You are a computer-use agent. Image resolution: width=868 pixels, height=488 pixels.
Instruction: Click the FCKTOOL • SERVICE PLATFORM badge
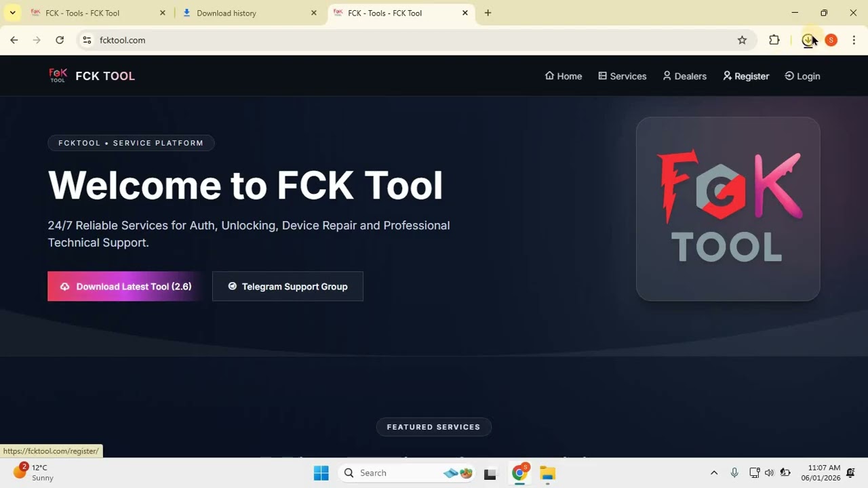point(131,143)
